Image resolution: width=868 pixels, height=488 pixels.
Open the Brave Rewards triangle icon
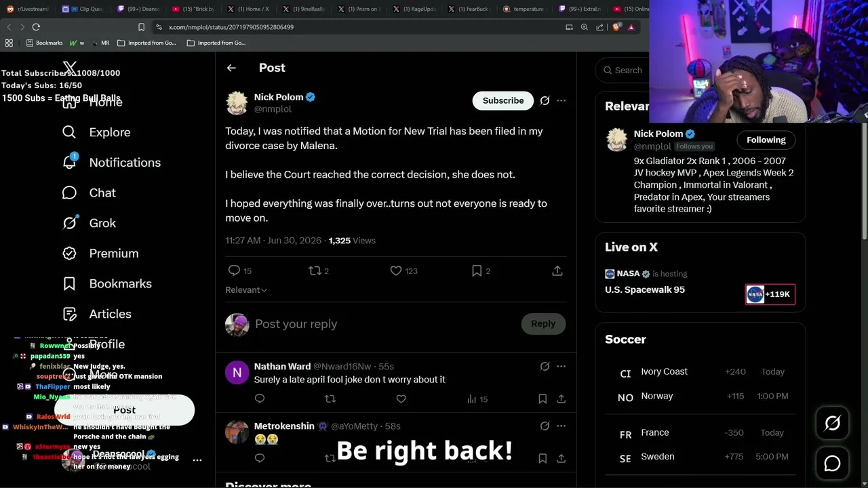tap(631, 27)
